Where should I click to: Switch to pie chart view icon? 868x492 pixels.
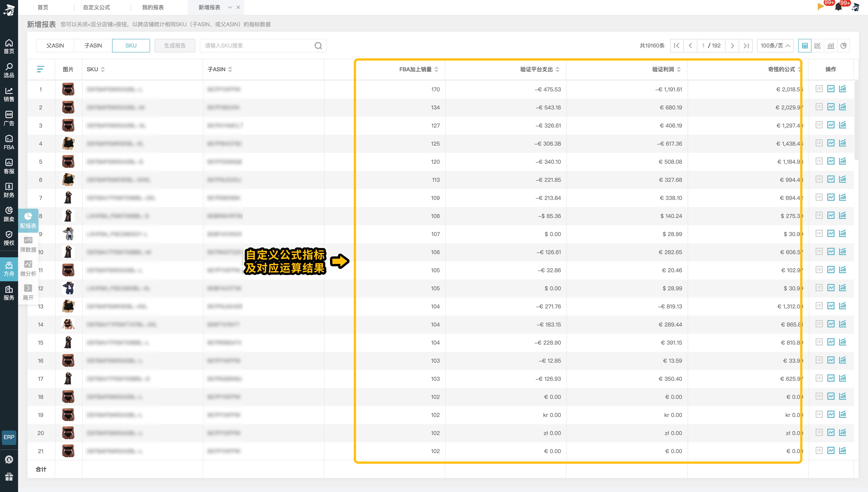point(844,46)
